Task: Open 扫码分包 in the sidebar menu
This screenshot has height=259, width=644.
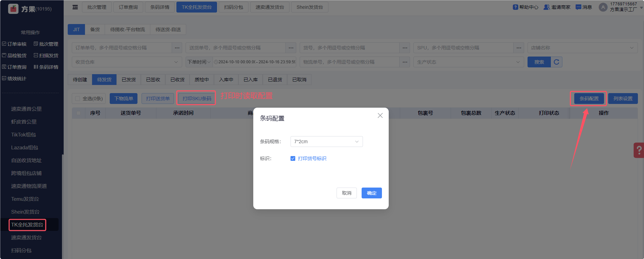Action: coord(21,251)
